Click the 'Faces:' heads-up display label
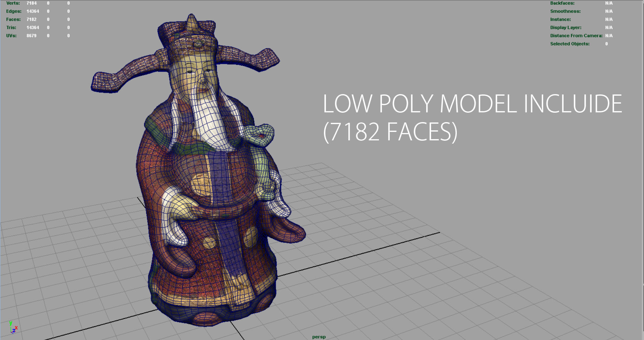The height and width of the screenshot is (340, 644). [x=13, y=19]
